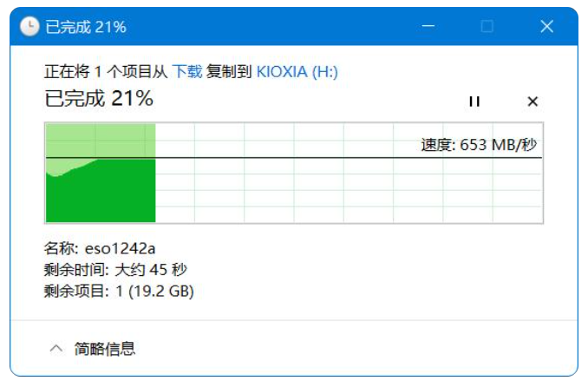Click the 简略信息 label text
Screen dimensions: 588x381
point(105,349)
